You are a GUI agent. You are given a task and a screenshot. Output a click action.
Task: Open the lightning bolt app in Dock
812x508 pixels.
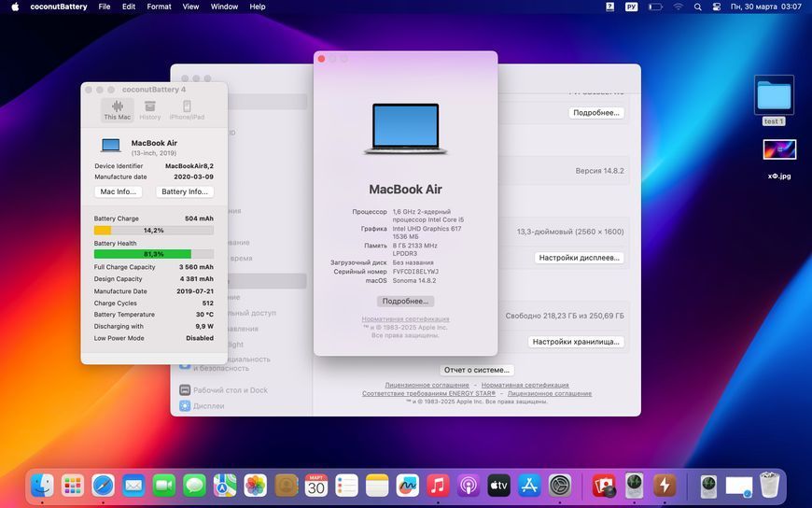(665, 486)
